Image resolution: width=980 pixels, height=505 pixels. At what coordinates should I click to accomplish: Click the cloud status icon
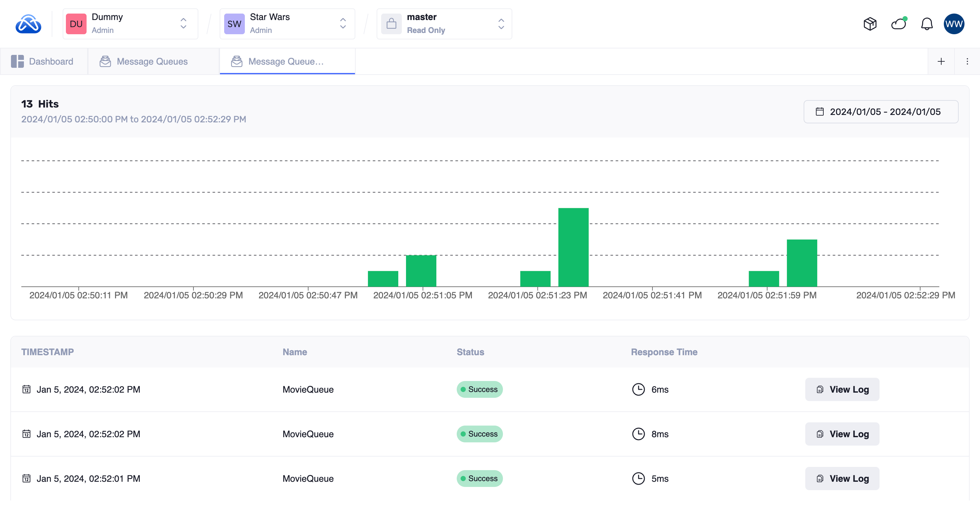point(899,24)
